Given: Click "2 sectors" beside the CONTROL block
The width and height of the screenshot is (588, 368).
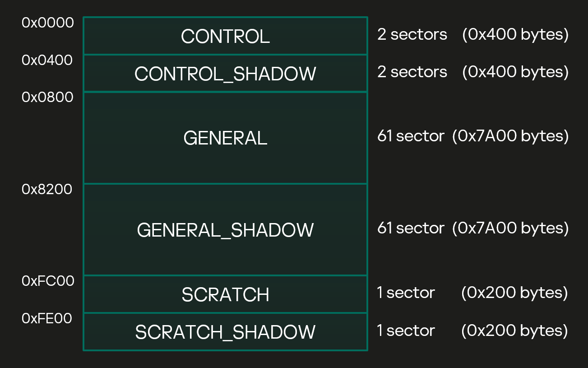Looking at the screenshot, I should click(412, 34).
